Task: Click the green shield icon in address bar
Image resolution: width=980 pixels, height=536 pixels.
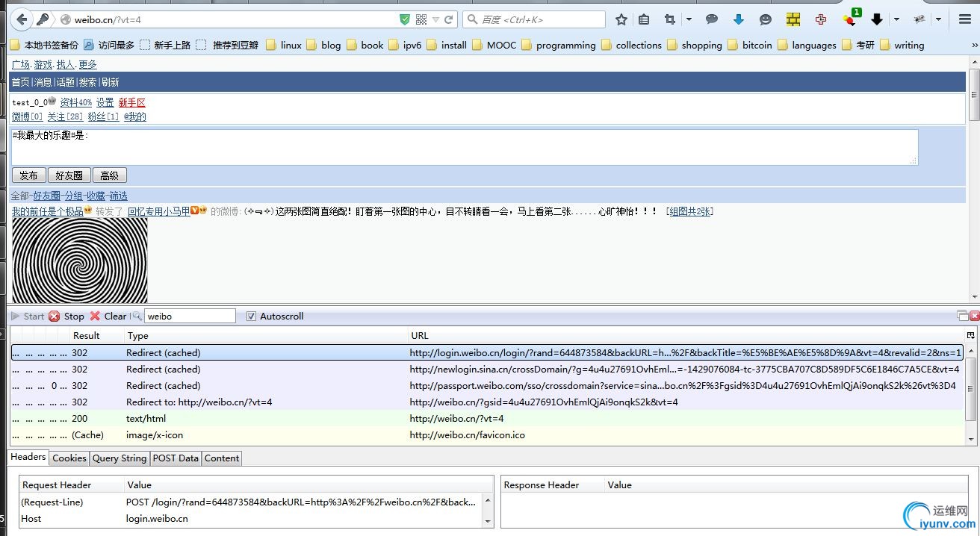Action: 405,19
